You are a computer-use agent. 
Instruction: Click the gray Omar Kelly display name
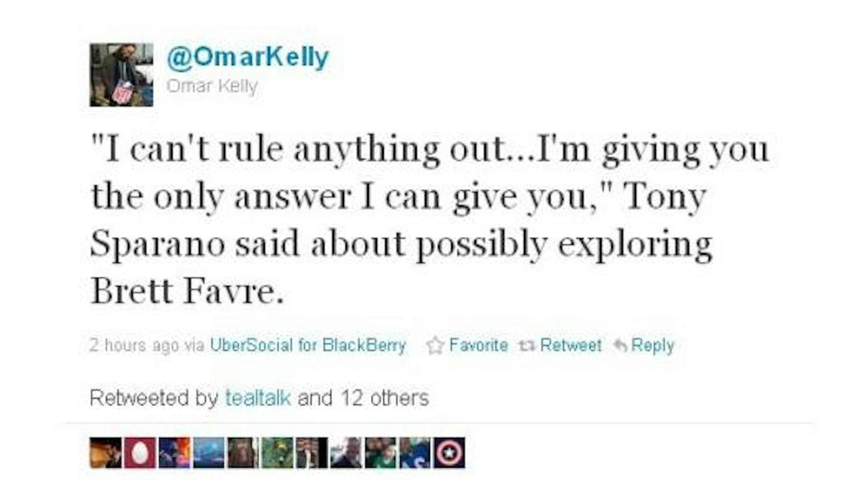tap(212, 86)
